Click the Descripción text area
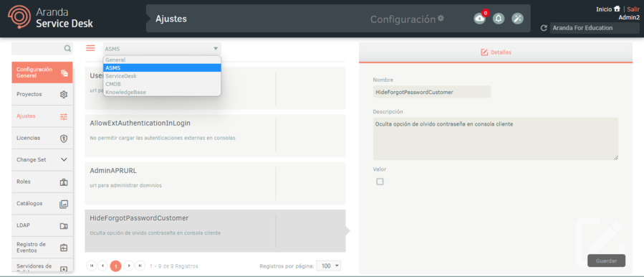644x277 pixels. click(x=495, y=138)
